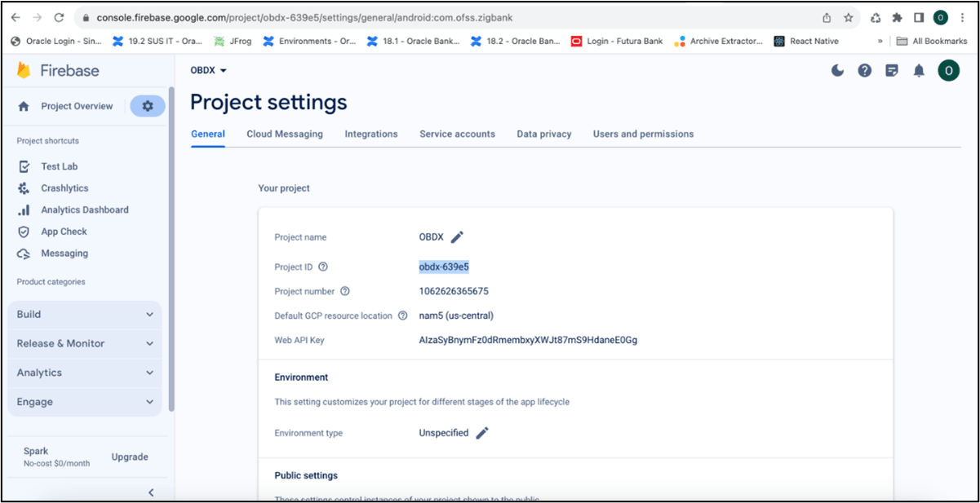Click the browser back arrow
The image size is (980, 503).
pos(16,17)
